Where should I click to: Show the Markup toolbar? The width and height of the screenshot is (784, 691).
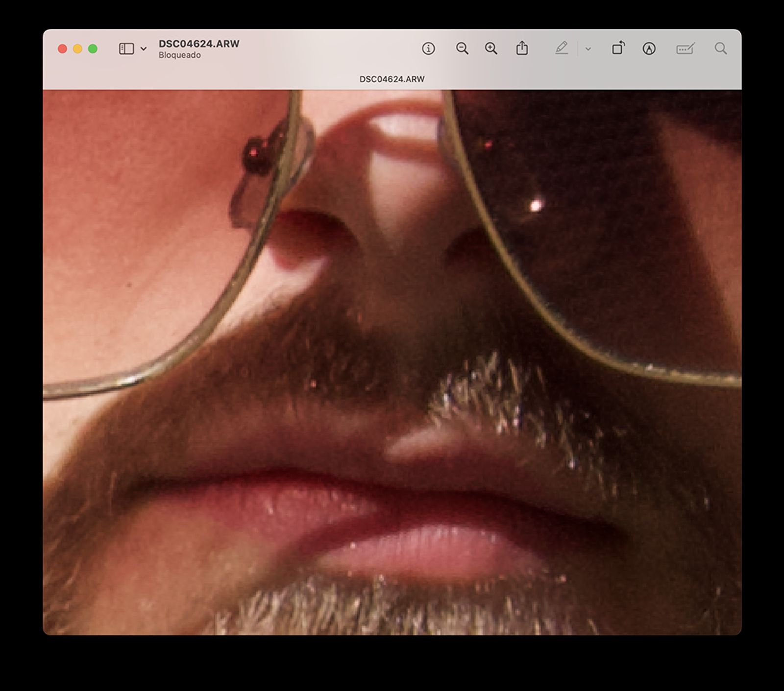click(x=649, y=48)
